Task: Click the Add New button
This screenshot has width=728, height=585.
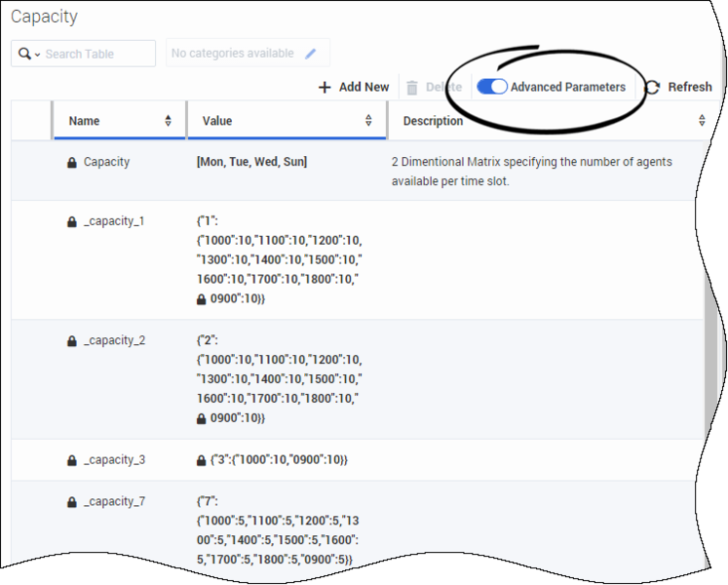Action: (x=354, y=87)
